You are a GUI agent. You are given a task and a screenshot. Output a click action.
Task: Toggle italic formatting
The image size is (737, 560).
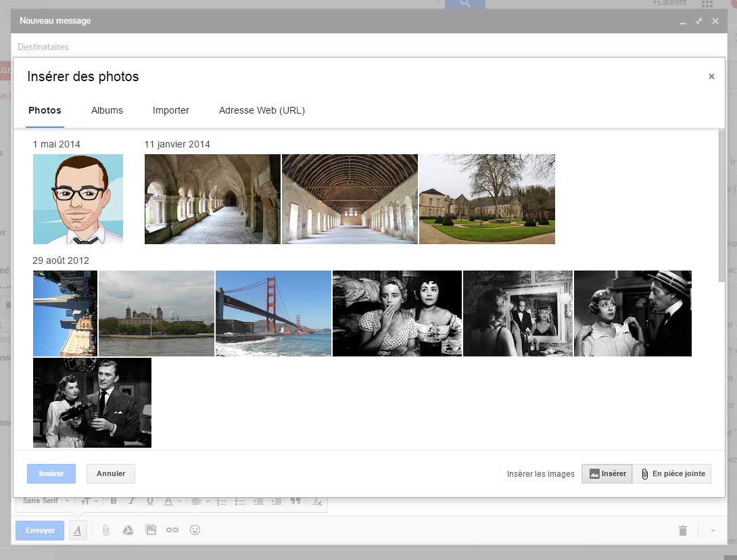pos(132,501)
